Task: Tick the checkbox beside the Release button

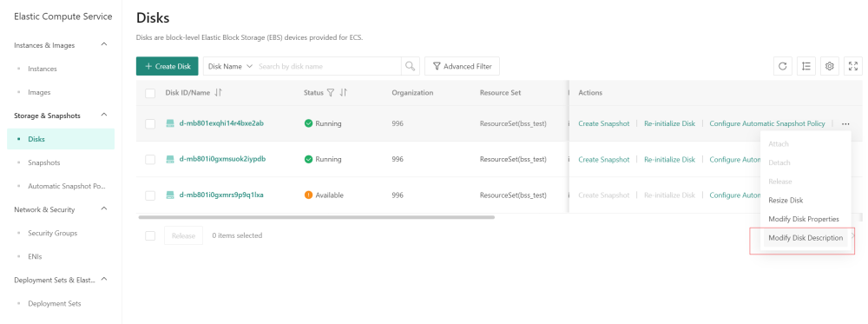Action: click(x=150, y=236)
